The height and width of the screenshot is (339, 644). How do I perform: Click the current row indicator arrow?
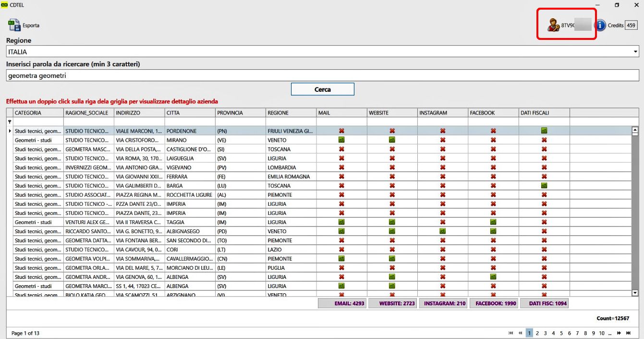[x=10, y=131]
